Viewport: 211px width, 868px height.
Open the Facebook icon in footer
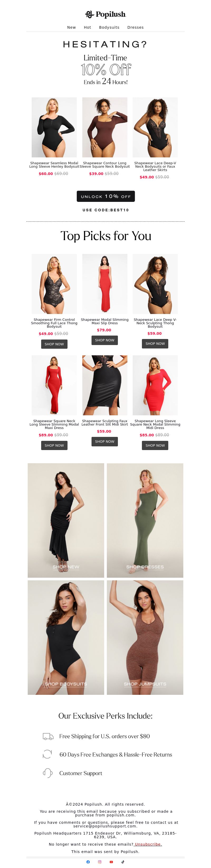88,862
